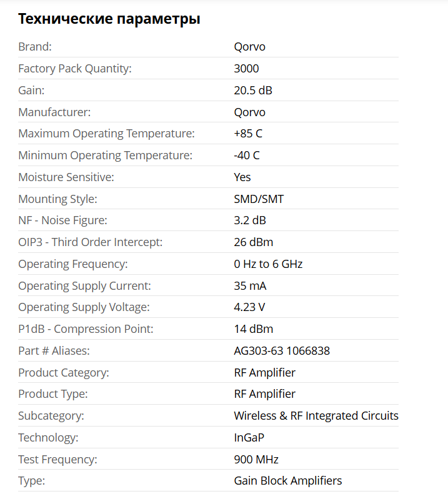Click the NF - Noise Figure label
The height and width of the screenshot is (494, 448).
(x=62, y=220)
